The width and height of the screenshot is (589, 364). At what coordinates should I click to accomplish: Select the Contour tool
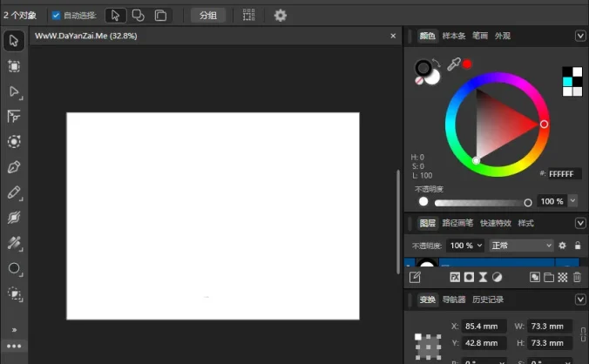click(x=14, y=142)
